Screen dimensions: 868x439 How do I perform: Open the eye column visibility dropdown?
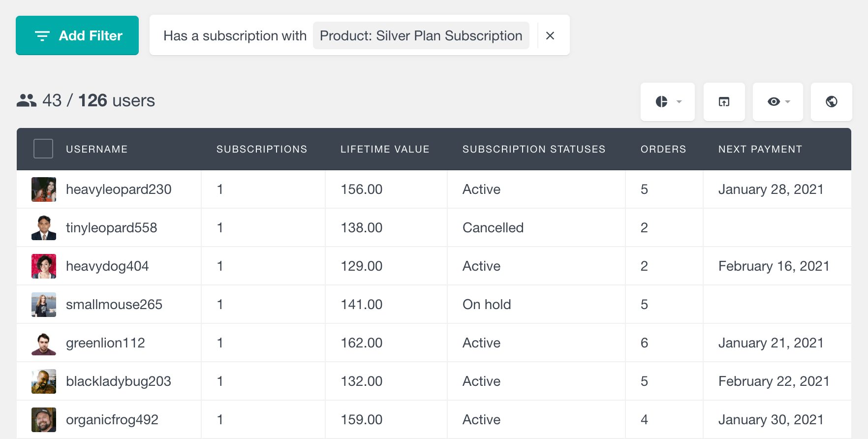pyautogui.click(x=778, y=102)
